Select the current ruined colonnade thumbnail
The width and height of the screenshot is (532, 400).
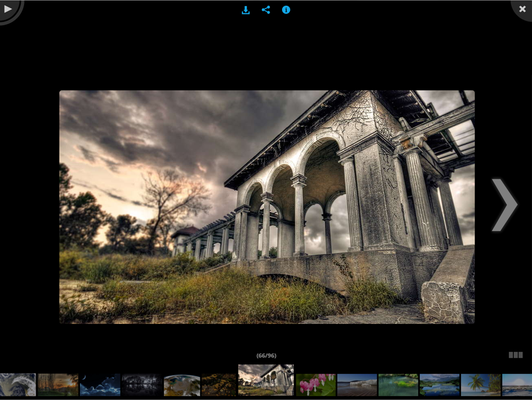pos(266,380)
